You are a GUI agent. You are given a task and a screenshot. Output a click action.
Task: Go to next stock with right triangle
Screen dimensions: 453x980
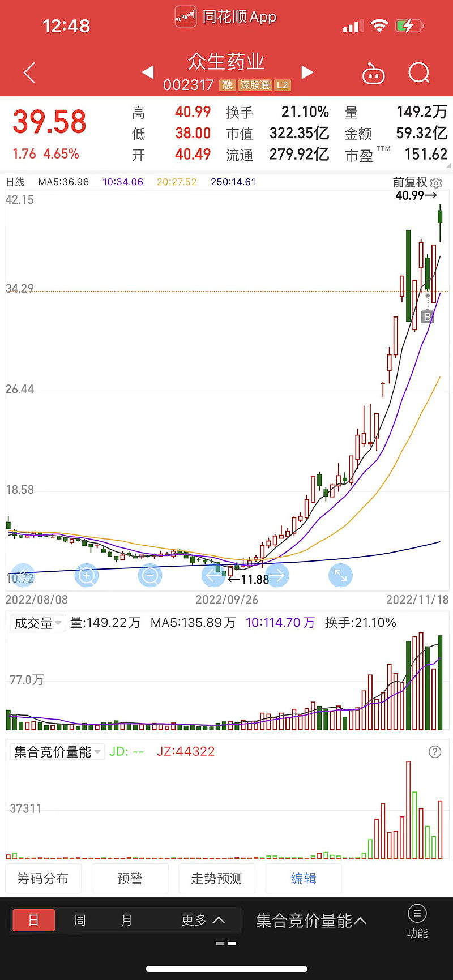[x=307, y=72]
